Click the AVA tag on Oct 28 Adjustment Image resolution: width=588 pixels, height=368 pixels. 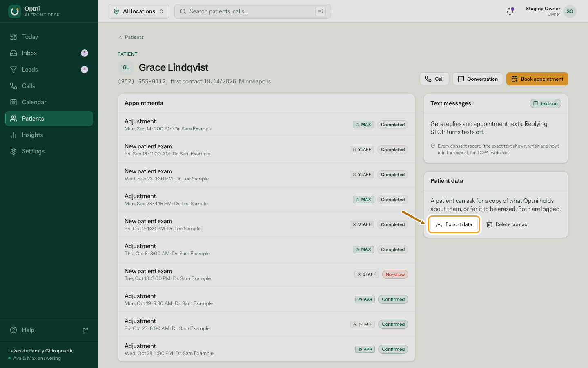click(365, 349)
